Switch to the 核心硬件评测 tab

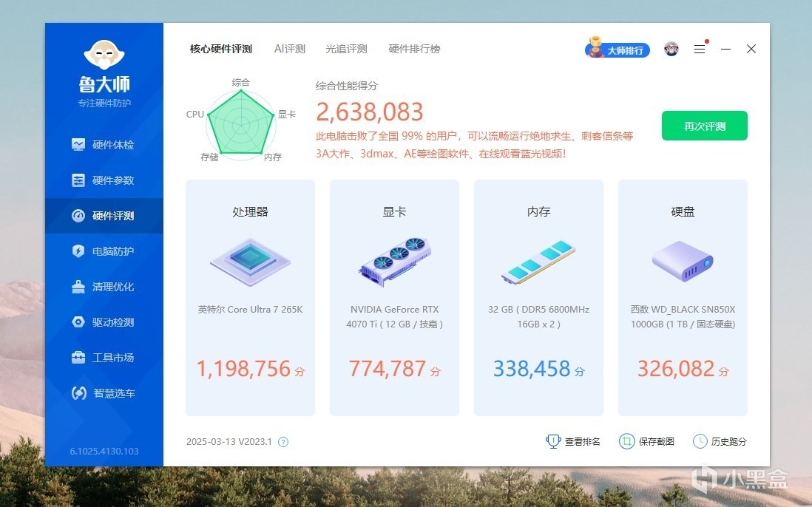point(220,49)
